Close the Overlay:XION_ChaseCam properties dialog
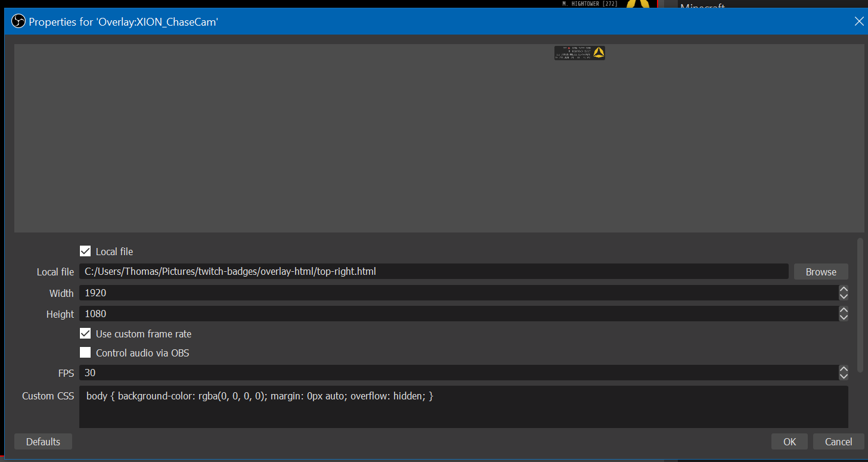This screenshot has height=462, width=868. (858, 22)
